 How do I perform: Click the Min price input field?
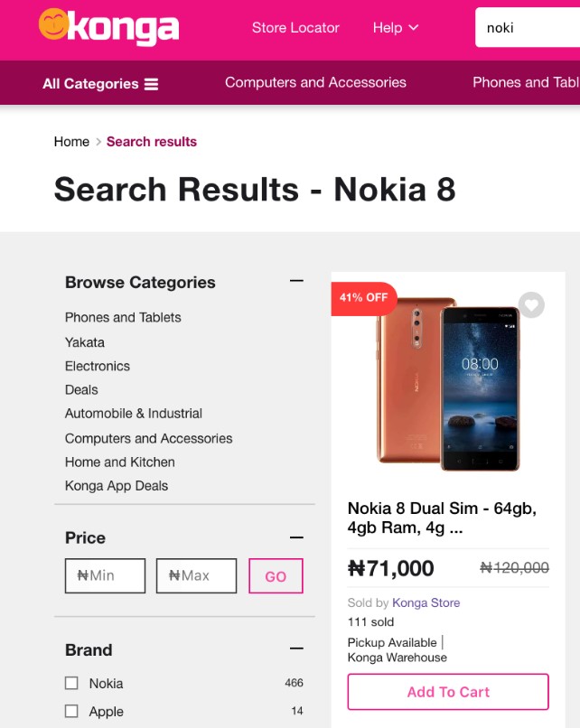(105, 575)
